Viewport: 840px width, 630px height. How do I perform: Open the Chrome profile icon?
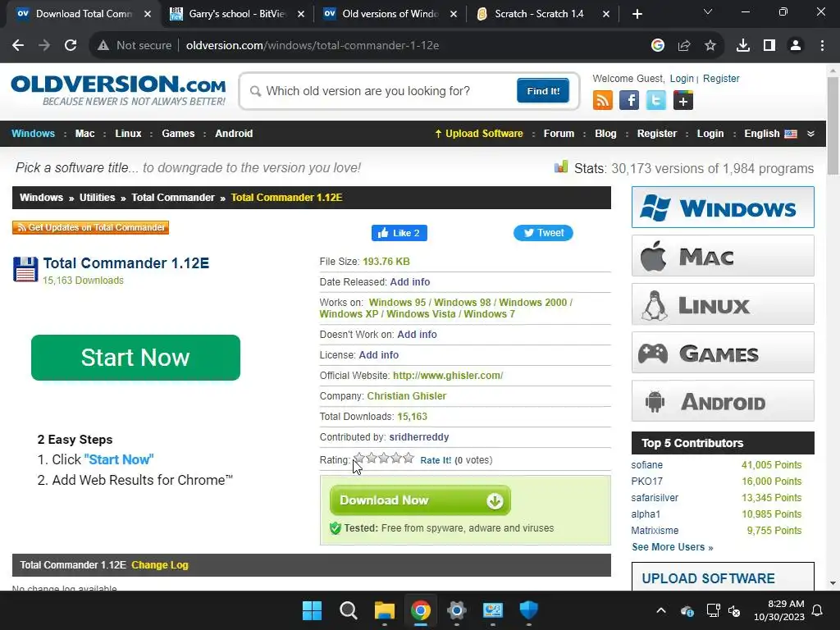click(796, 46)
